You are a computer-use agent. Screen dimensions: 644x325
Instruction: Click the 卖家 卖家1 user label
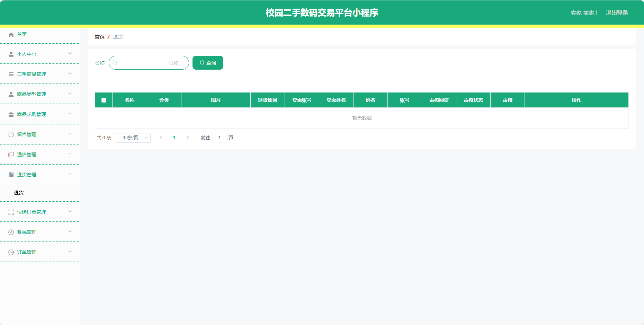tap(584, 13)
